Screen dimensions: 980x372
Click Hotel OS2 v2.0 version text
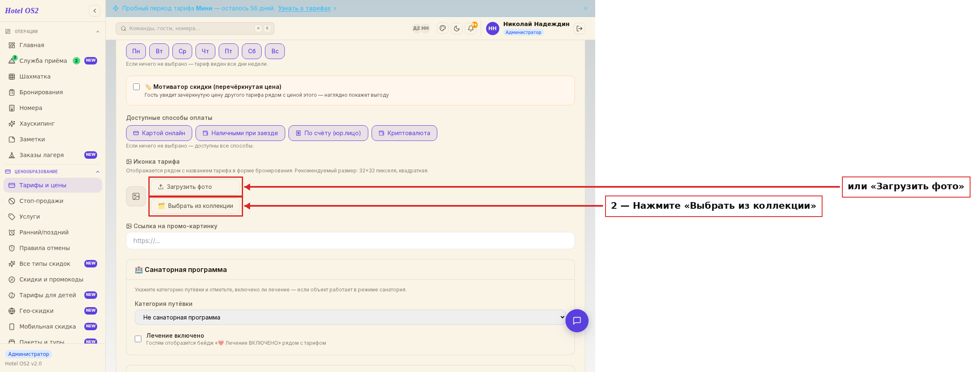click(x=23, y=364)
